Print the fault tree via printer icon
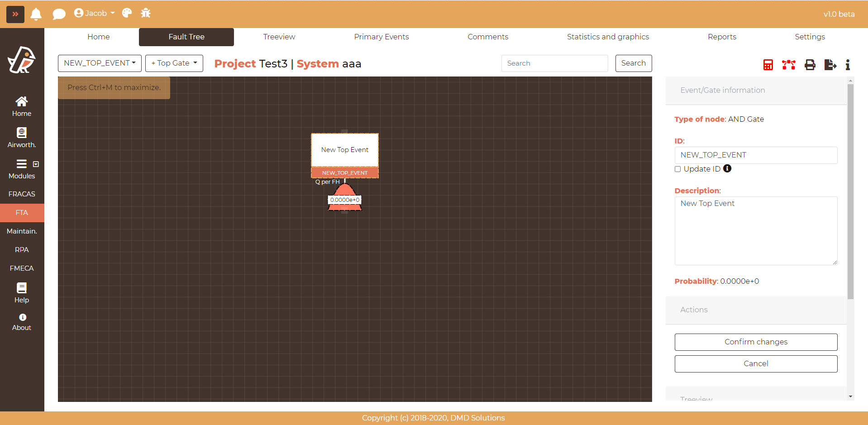Image resolution: width=868 pixels, height=425 pixels. [x=810, y=65]
